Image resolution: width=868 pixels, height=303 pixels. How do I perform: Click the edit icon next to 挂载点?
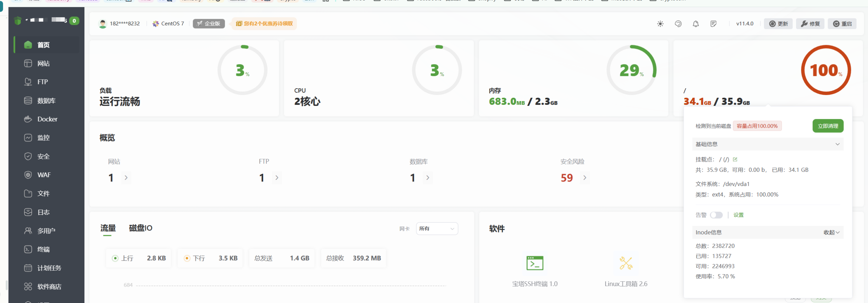735,159
